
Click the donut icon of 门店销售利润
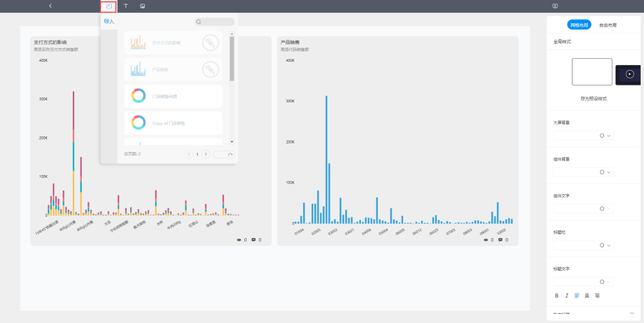[138, 96]
